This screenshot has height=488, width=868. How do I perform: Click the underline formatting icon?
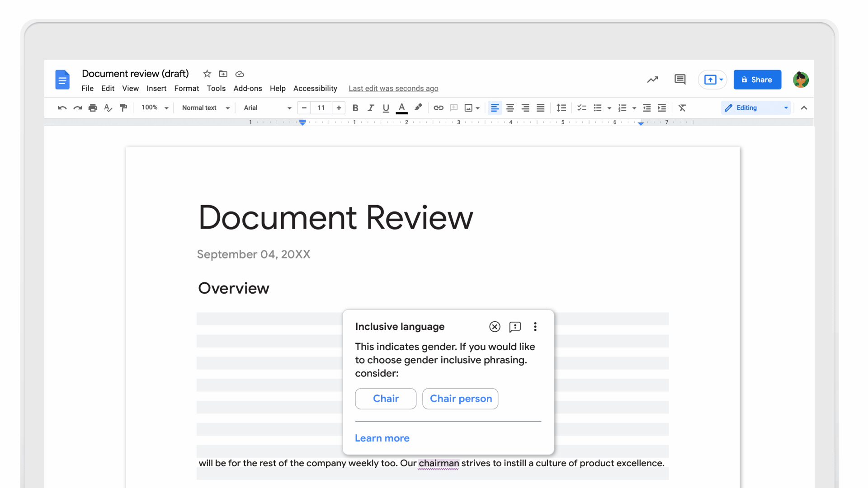pos(385,108)
